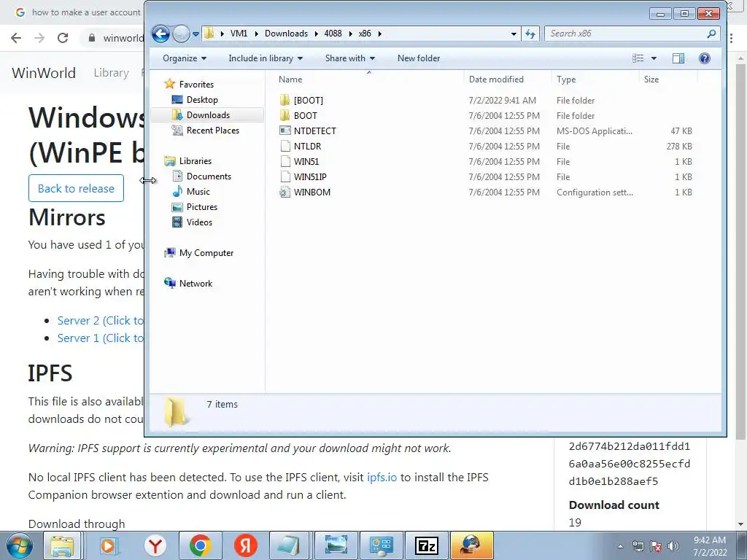The height and width of the screenshot is (560, 747).
Task: Open Videos library
Action: [x=200, y=222]
